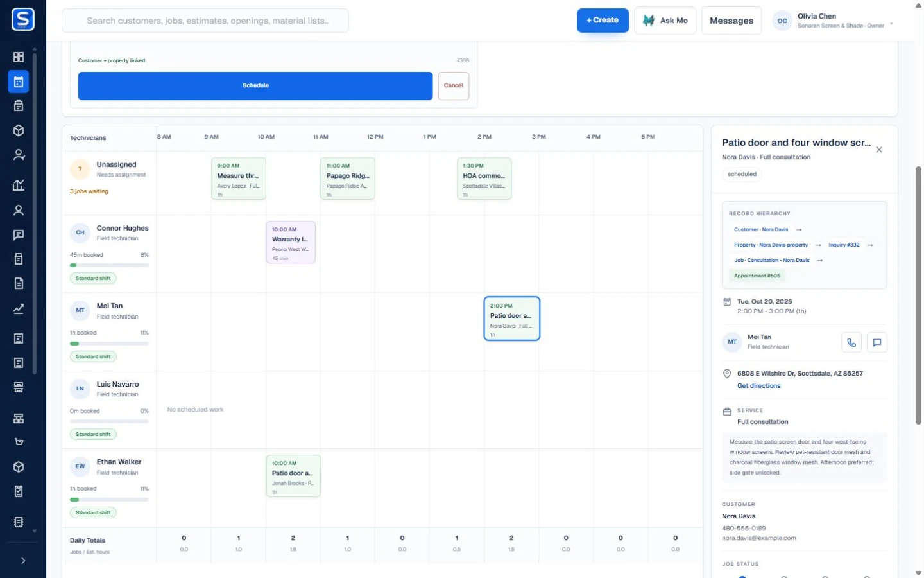The width and height of the screenshot is (924, 578).
Task: Click Connor Hughes' booked progress bar
Action: (109, 265)
